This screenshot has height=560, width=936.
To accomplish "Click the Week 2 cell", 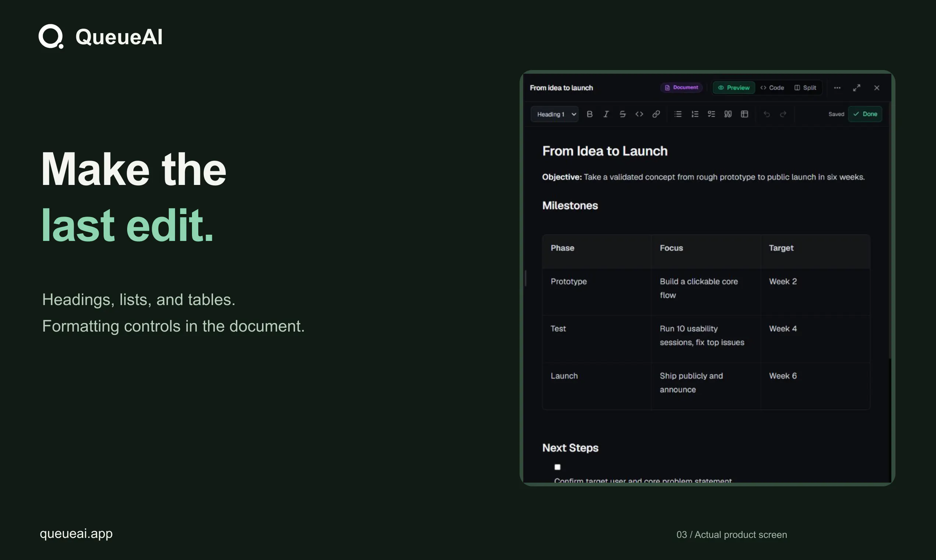I will click(x=815, y=292).
